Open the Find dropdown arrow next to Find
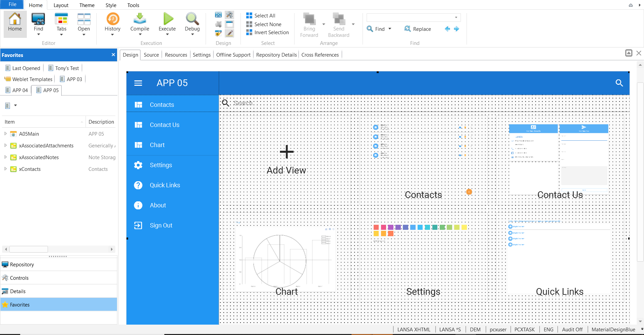This screenshot has width=644, height=335. pyautogui.click(x=390, y=29)
